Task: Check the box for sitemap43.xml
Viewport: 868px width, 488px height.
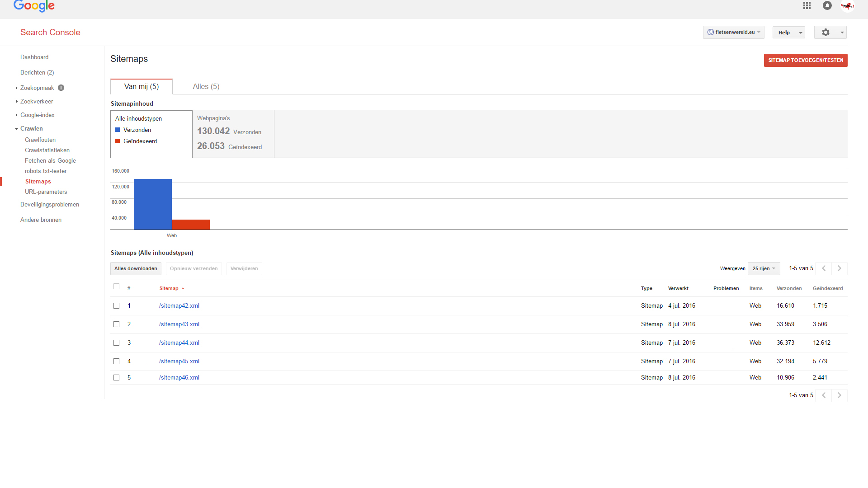Action: click(116, 324)
